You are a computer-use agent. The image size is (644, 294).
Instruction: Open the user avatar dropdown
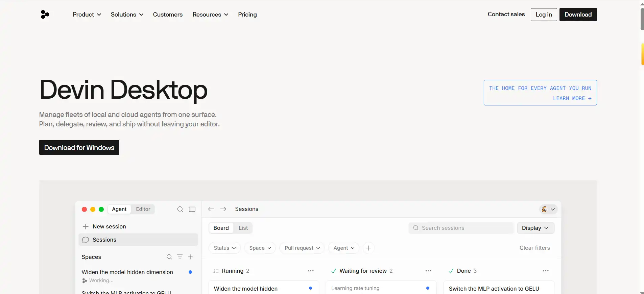pyautogui.click(x=548, y=209)
